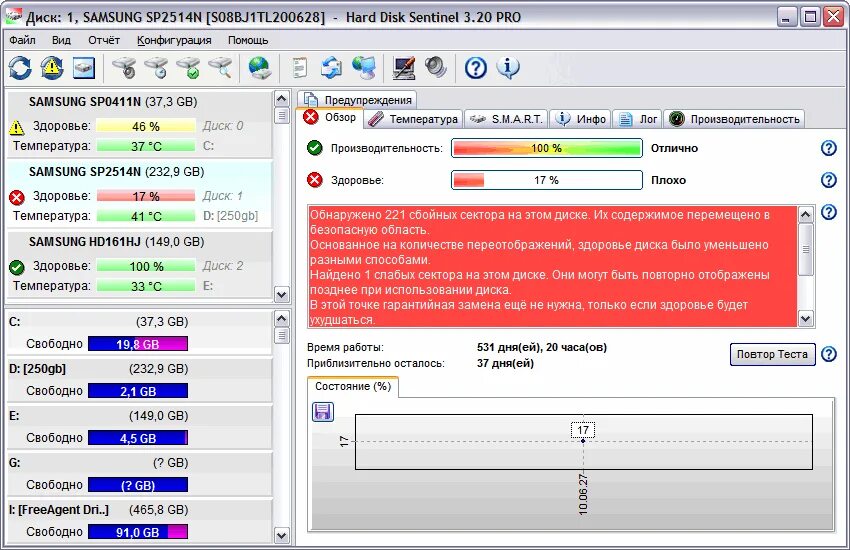Viewport: 850px width, 550px height.
Task: Select the Состояние (%) chart tab
Action: tap(353, 386)
